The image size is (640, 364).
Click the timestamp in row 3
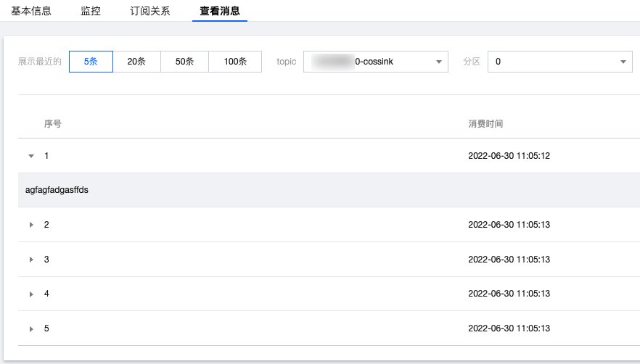click(x=509, y=260)
